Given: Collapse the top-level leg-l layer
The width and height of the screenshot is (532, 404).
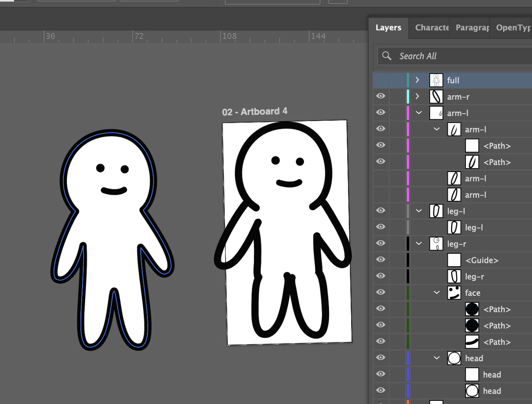Looking at the screenshot, I should coord(419,211).
